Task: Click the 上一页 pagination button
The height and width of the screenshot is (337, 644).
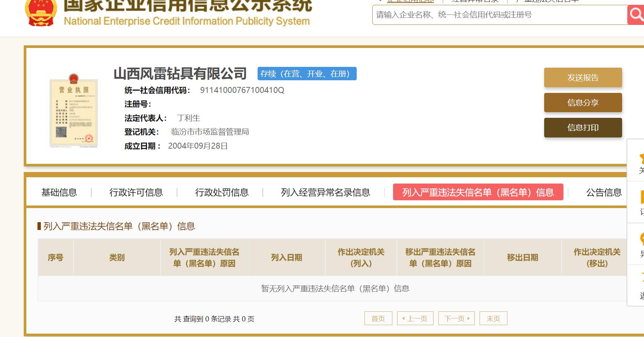Action: pyautogui.click(x=415, y=318)
